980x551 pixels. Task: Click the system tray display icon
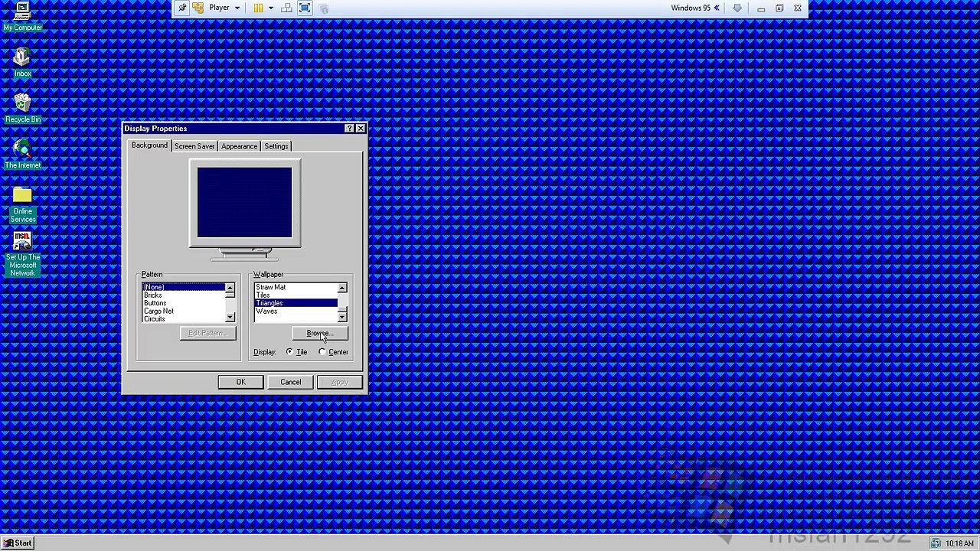936,543
